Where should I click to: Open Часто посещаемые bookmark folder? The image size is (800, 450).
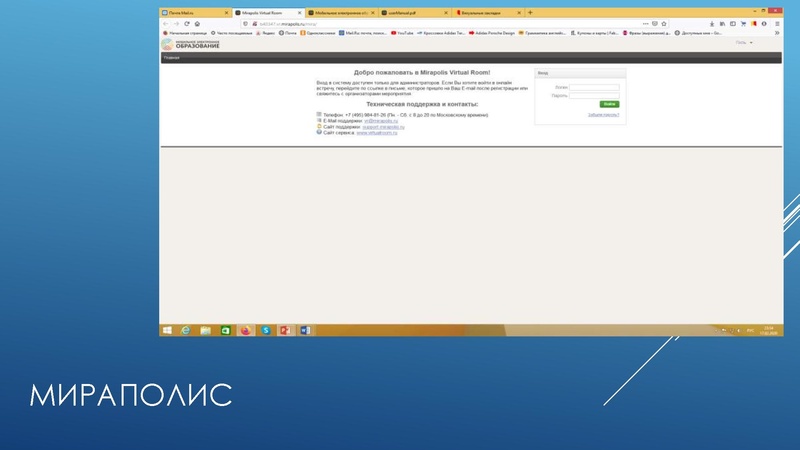point(232,33)
